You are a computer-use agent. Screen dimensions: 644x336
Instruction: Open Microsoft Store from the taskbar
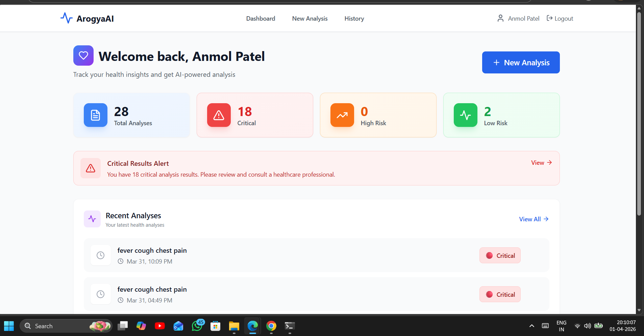216,326
